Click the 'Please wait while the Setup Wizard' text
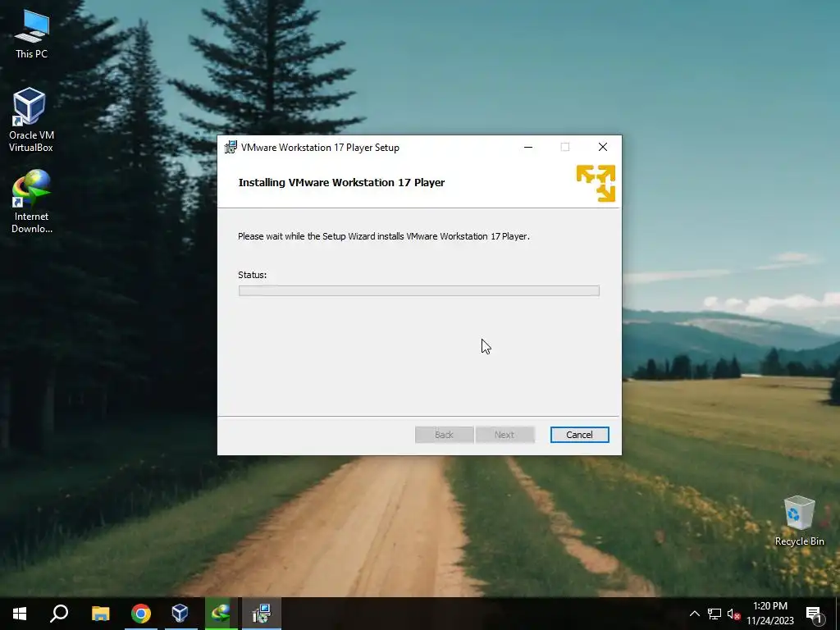The height and width of the screenshot is (630, 840). point(384,236)
